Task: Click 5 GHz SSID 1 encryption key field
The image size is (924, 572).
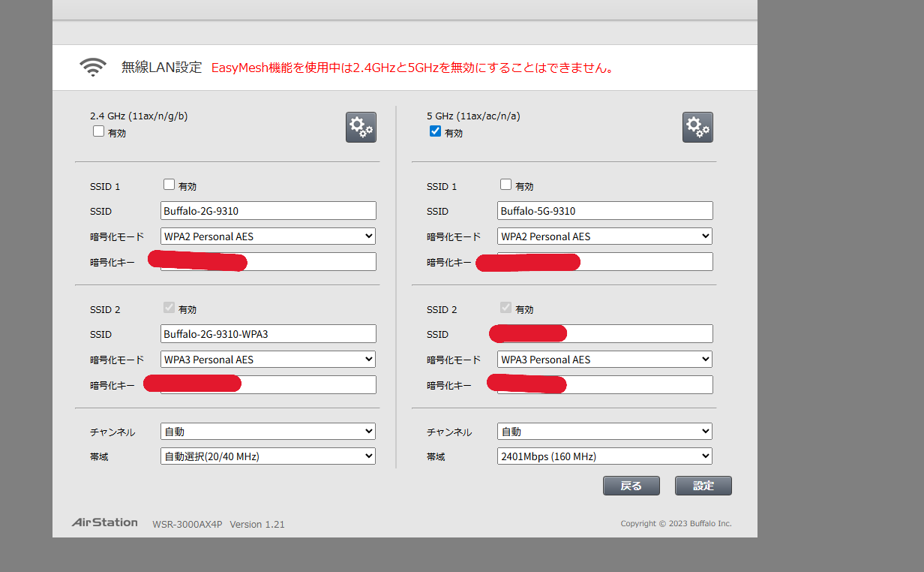Action: coord(645,262)
